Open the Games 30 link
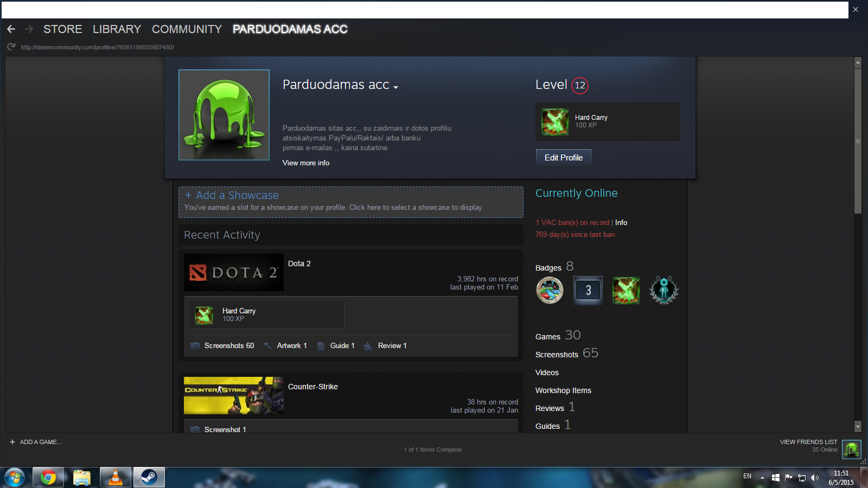868x488 pixels. coord(558,336)
